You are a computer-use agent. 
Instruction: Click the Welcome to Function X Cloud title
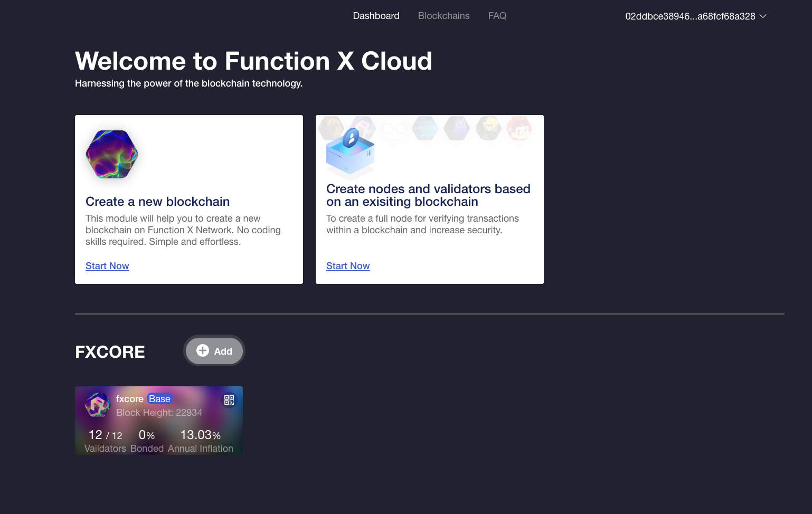click(x=253, y=61)
